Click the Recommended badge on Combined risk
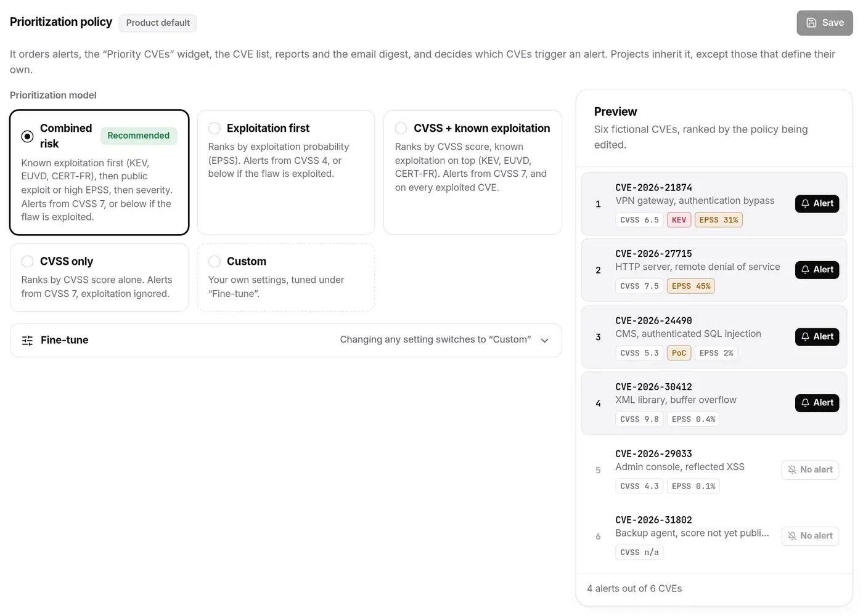The width and height of the screenshot is (863, 616). pos(139,136)
